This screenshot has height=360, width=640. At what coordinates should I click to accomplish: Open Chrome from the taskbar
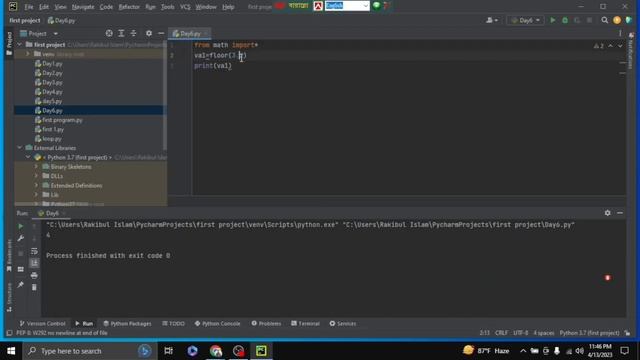click(x=216, y=351)
